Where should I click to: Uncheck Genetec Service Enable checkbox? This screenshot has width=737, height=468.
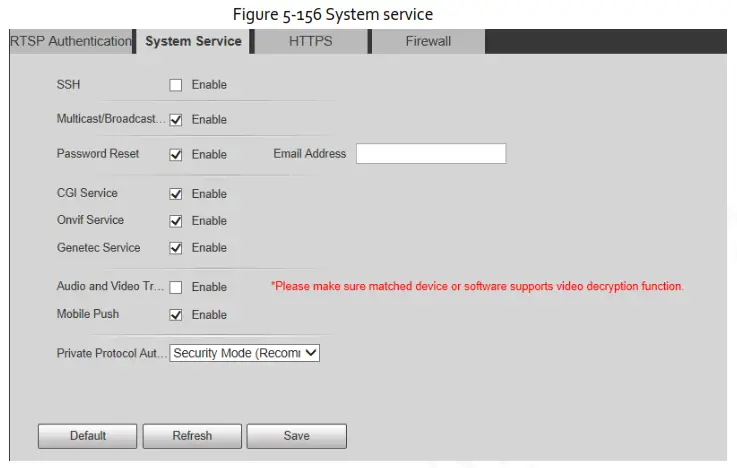[176, 248]
